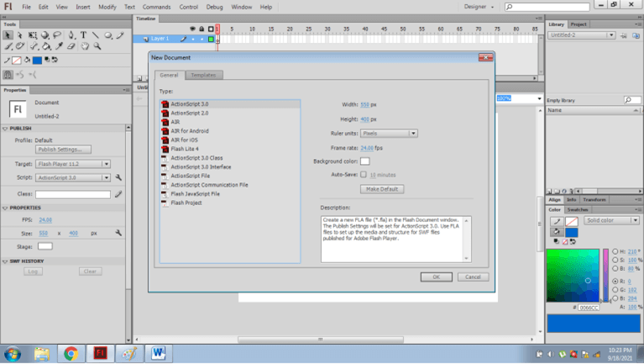Select the Brush tool

click(x=8, y=46)
